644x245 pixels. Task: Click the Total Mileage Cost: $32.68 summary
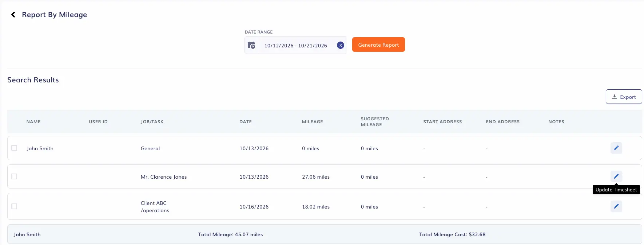pos(452,234)
